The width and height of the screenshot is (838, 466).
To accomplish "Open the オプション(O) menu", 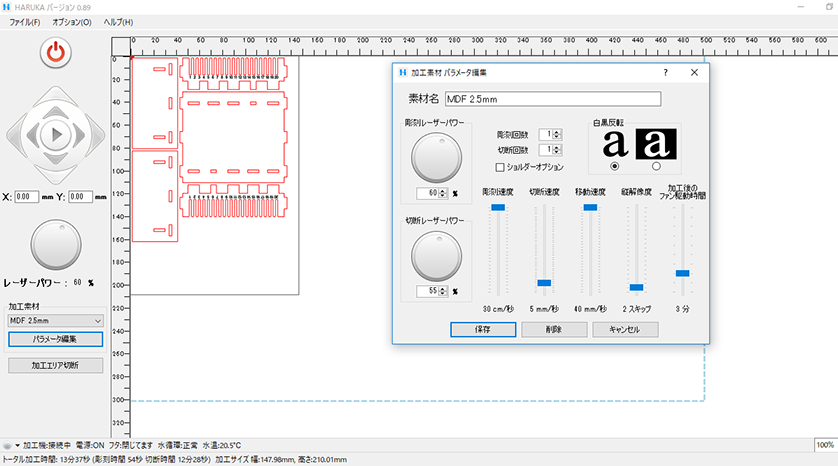I will 71,21.
